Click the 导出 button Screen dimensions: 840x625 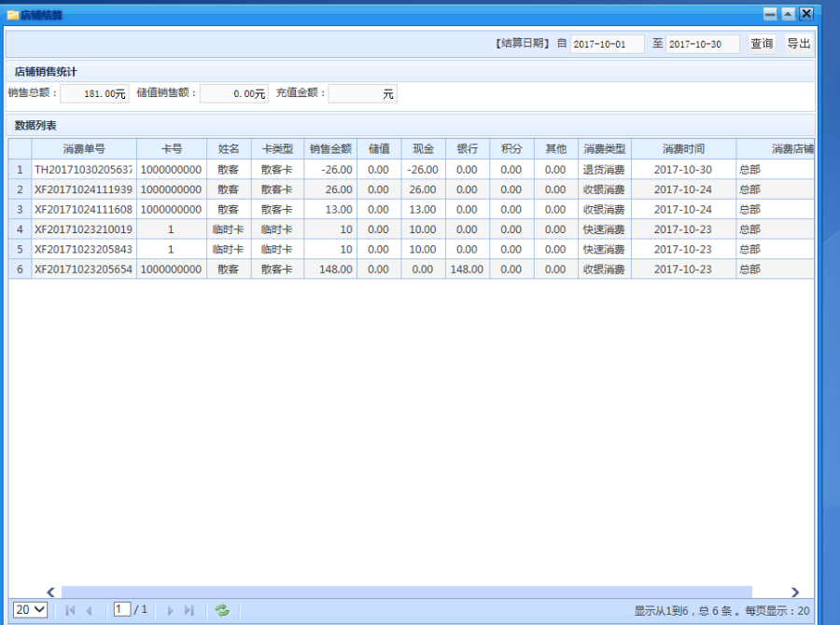click(x=798, y=44)
